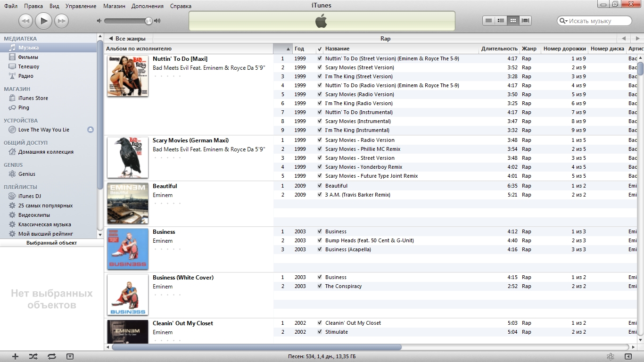
Task: Skip forward to the next track
Action: coord(62,21)
